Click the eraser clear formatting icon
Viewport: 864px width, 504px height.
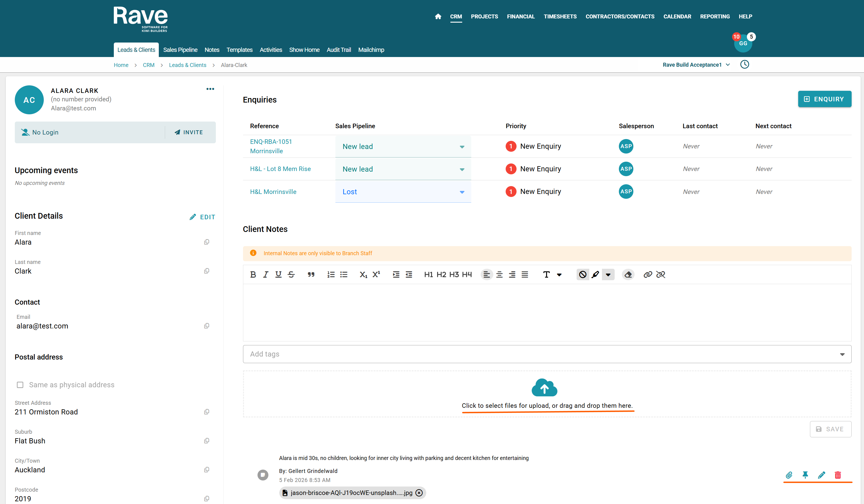(x=628, y=274)
